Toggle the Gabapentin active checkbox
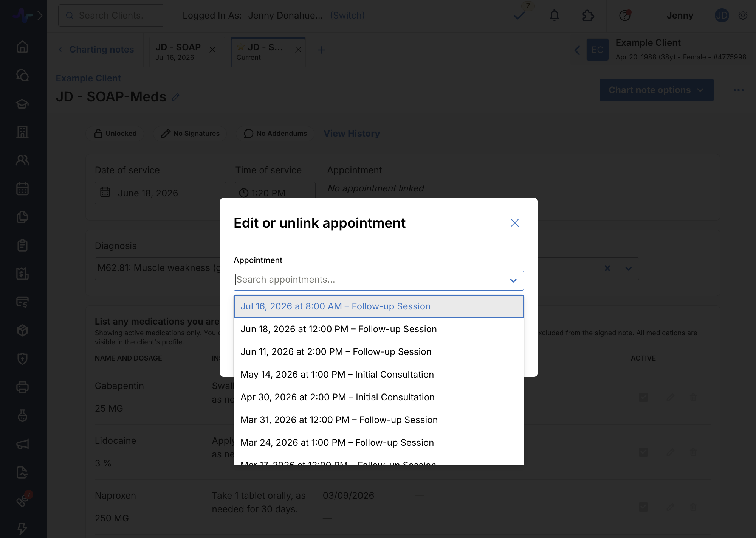Viewport: 756px width, 538px height. click(643, 397)
